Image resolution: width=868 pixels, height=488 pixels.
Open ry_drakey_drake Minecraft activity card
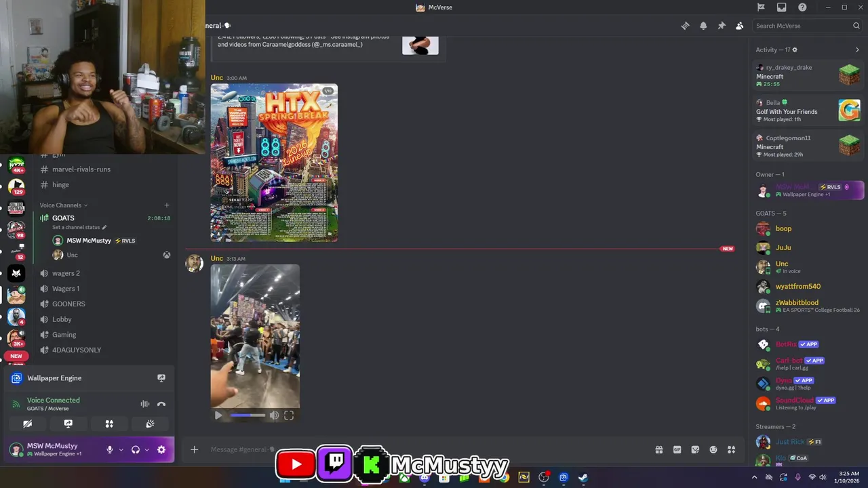tap(808, 75)
